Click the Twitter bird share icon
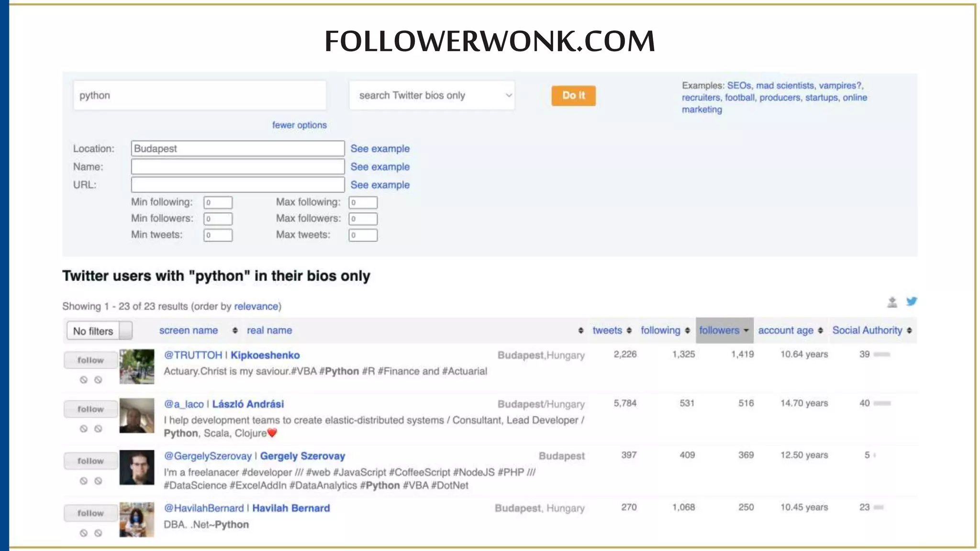Viewport: 980px width, 551px height. coord(912,301)
